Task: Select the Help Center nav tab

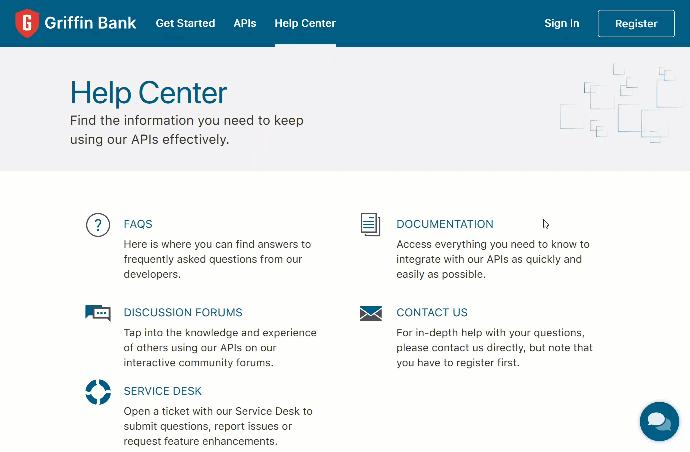Action: 305,23
